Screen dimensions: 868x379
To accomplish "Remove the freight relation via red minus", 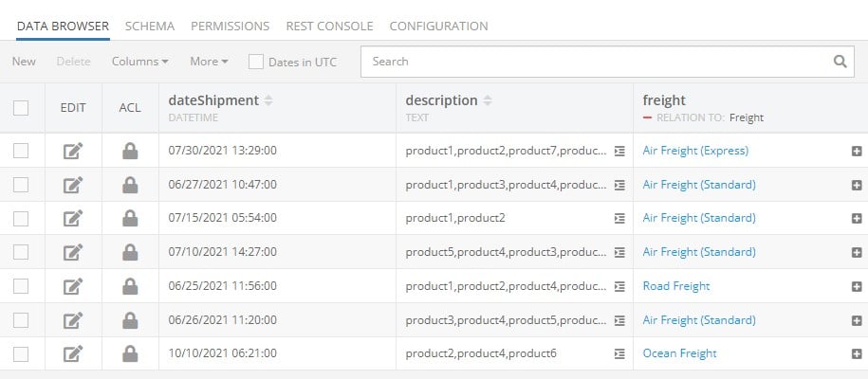I will 647,117.
